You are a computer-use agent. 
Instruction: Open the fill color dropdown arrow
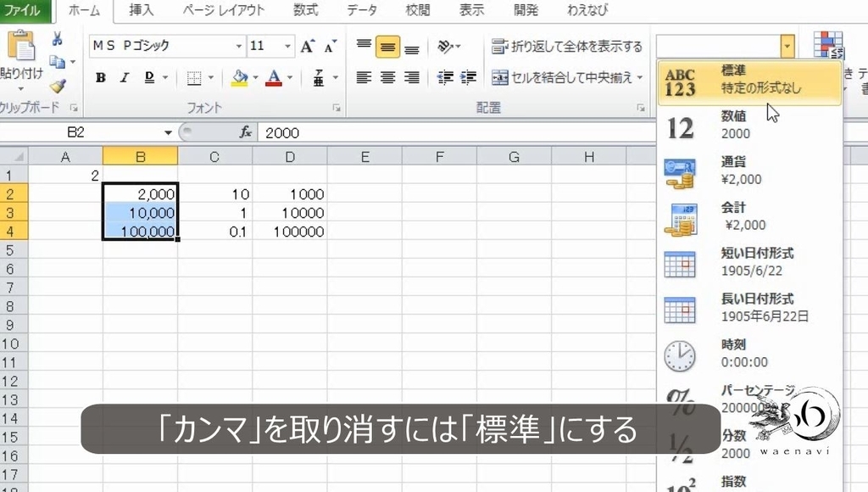255,77
